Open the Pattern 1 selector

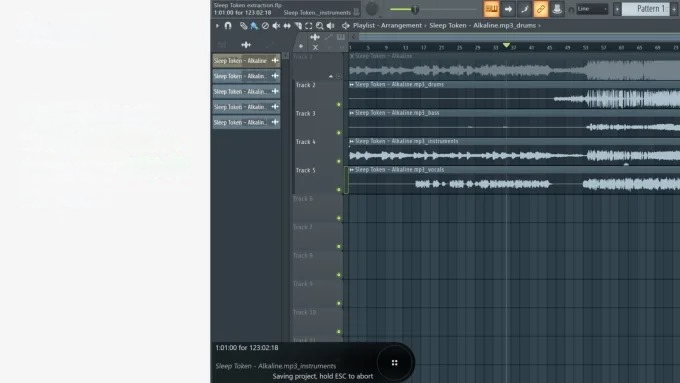645,9
